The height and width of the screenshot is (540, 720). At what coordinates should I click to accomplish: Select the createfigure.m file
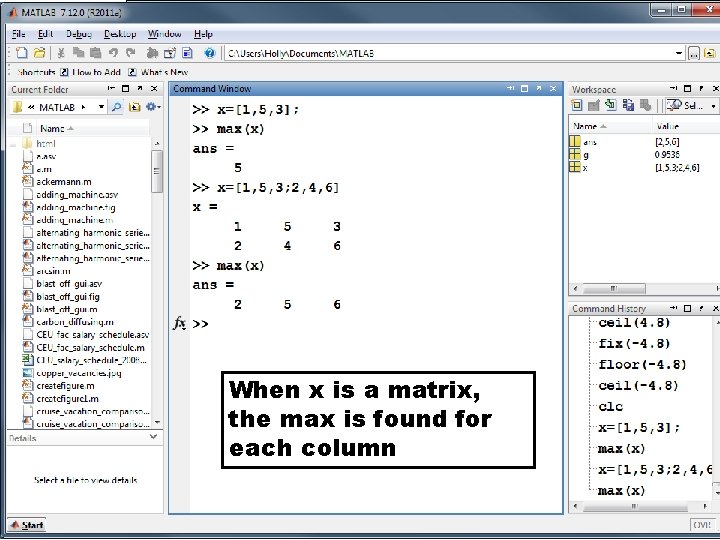click(65, 386)
